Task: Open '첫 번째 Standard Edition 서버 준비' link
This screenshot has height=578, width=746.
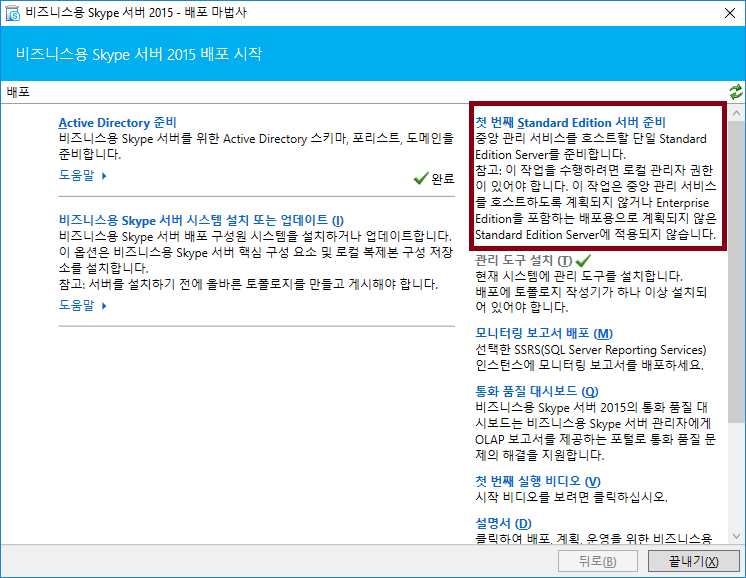Action: tap(570, 123)
